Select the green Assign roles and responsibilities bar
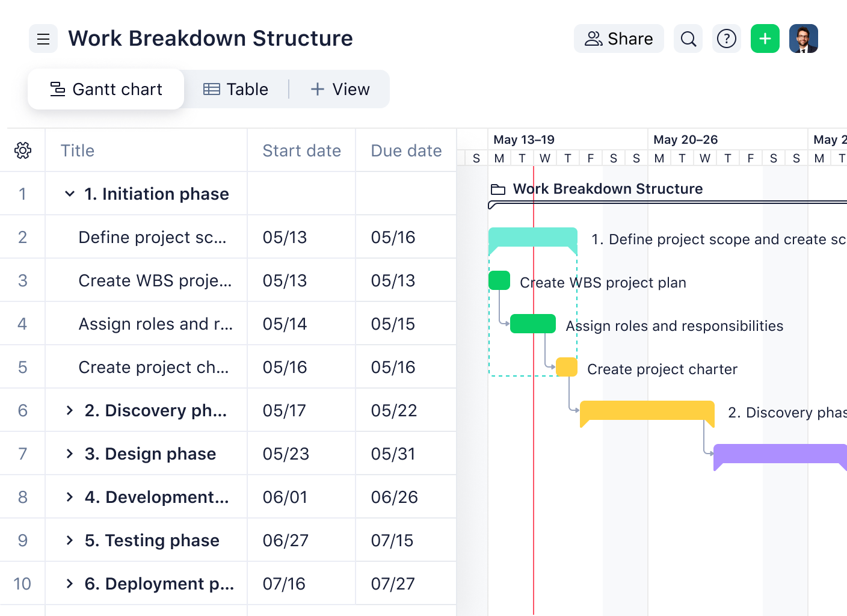 [x=532, y=323]
